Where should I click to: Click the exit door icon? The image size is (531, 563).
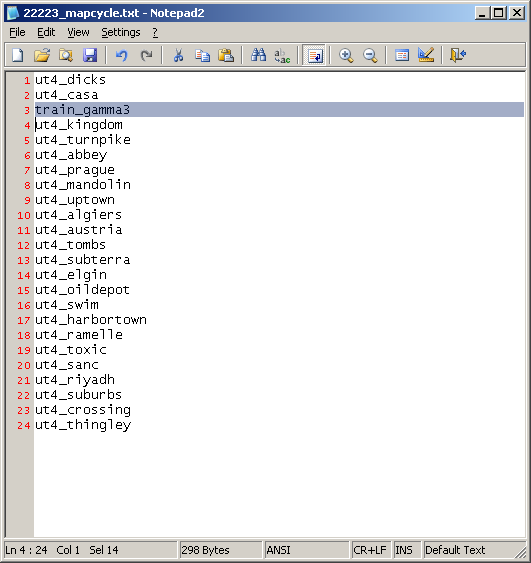click(x=458, y=55)
